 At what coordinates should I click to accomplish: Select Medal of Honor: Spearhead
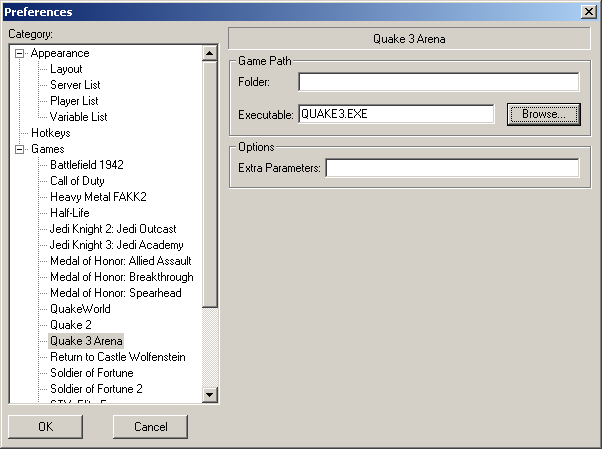point(116,293)
